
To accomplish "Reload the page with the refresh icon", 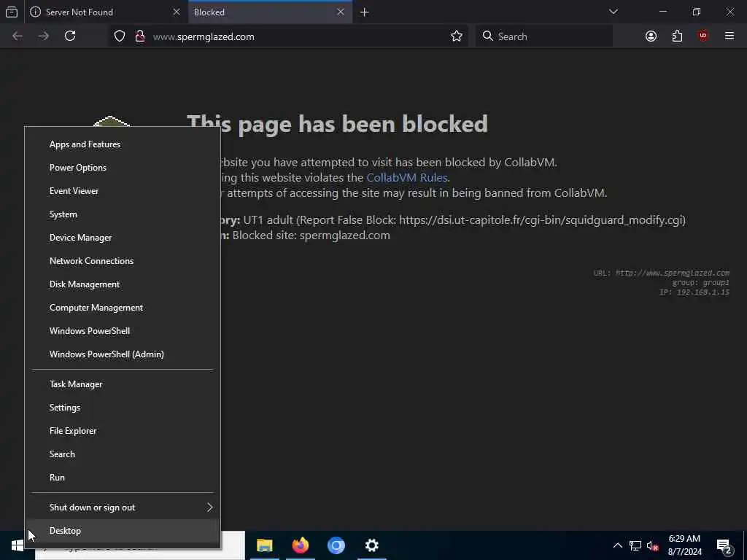I will [x=70, y=36].
